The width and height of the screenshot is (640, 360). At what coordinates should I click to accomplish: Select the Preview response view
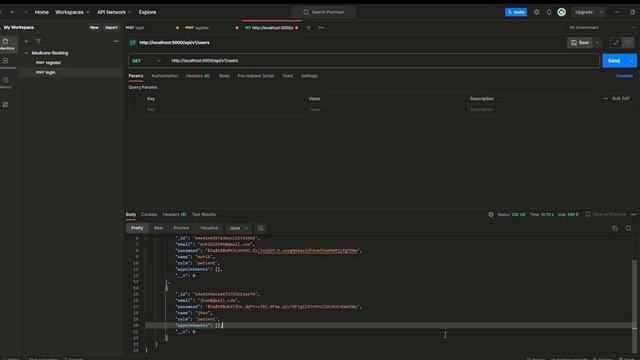[x=181, y=228]
